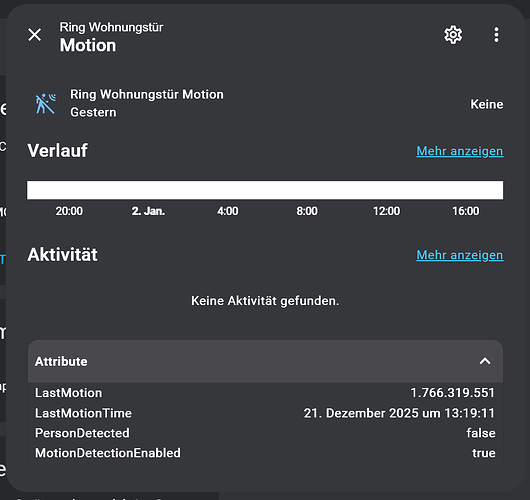
Task: Open Mehr anzeigen link for Verlauf
Action: (x=460, y=151)
